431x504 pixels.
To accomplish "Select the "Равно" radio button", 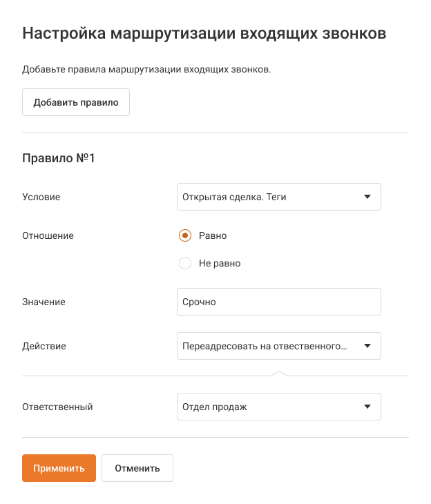I will [x=184, y=235].
